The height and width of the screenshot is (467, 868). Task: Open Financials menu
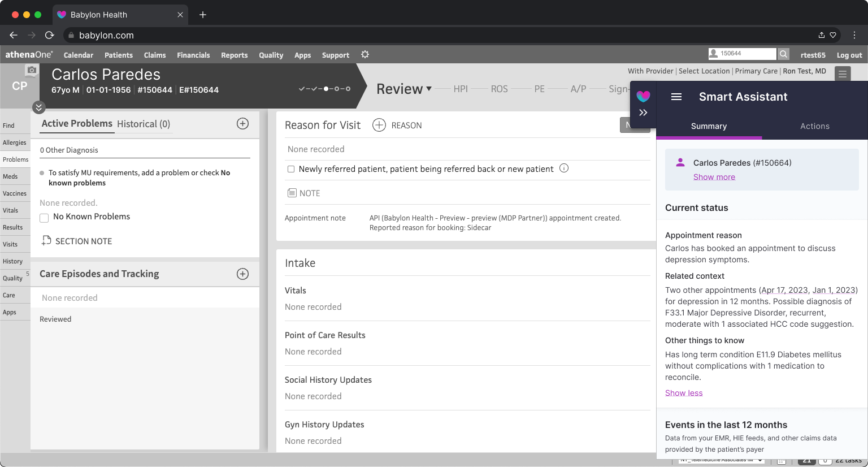coord(193,55)
